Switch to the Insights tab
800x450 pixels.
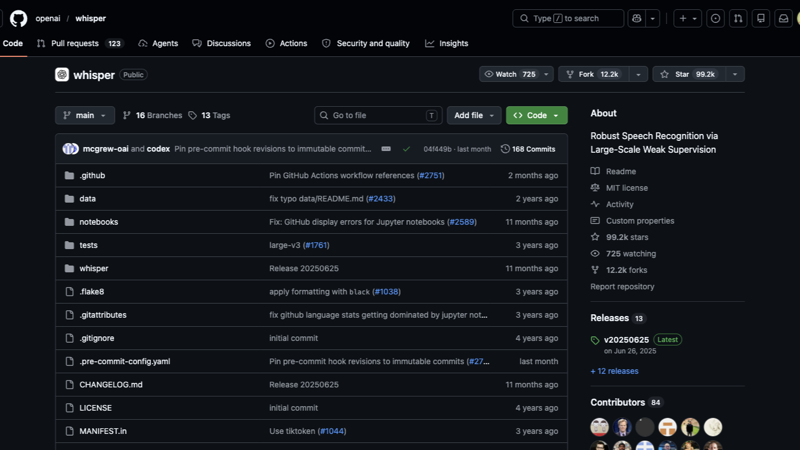[446, 43]
